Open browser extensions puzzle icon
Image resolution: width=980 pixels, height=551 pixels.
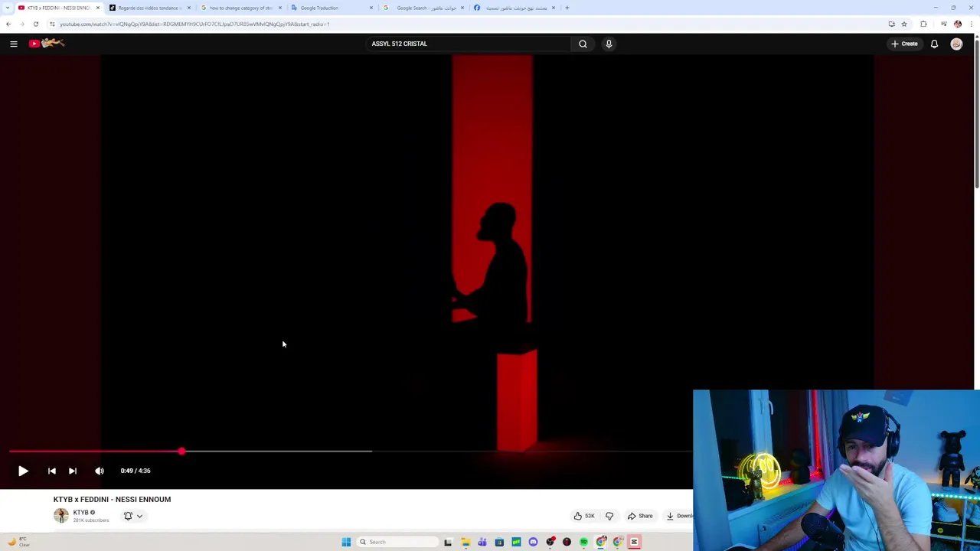click(923, 24)
